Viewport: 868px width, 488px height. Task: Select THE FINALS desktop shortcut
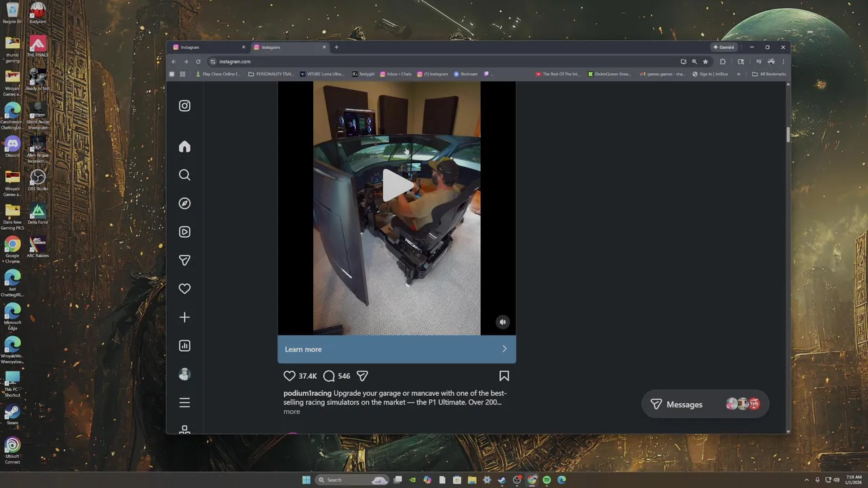[x=38, y=46]
